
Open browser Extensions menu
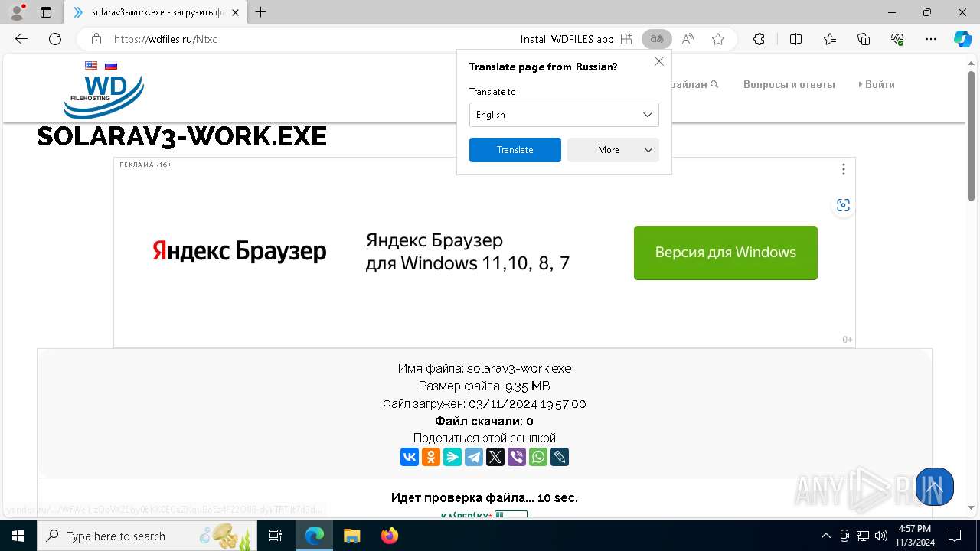[x=759, y=39]
